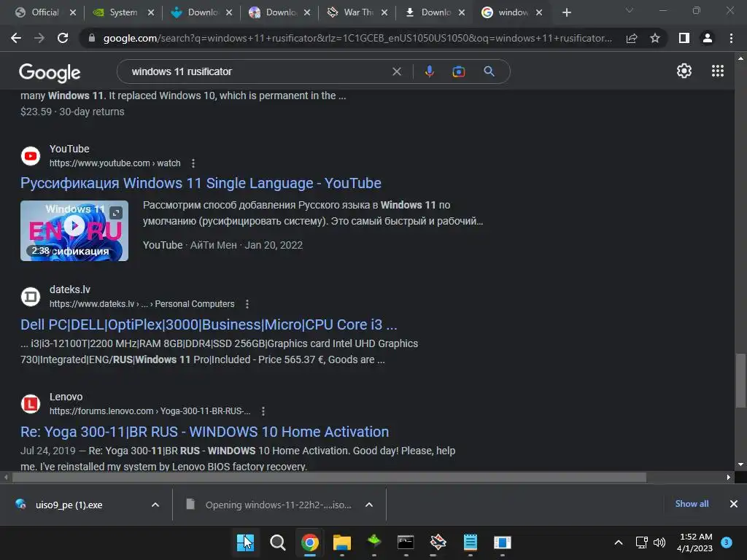Close the System tab
The width and height of the screenshot is (747, 560).
click(x=151, y=12)
